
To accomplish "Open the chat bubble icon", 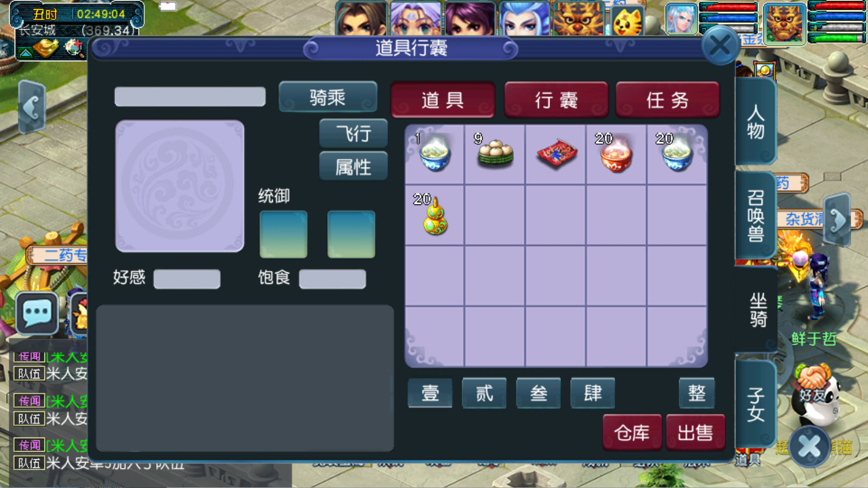I will pyautogui.click(x=37, y=313).
